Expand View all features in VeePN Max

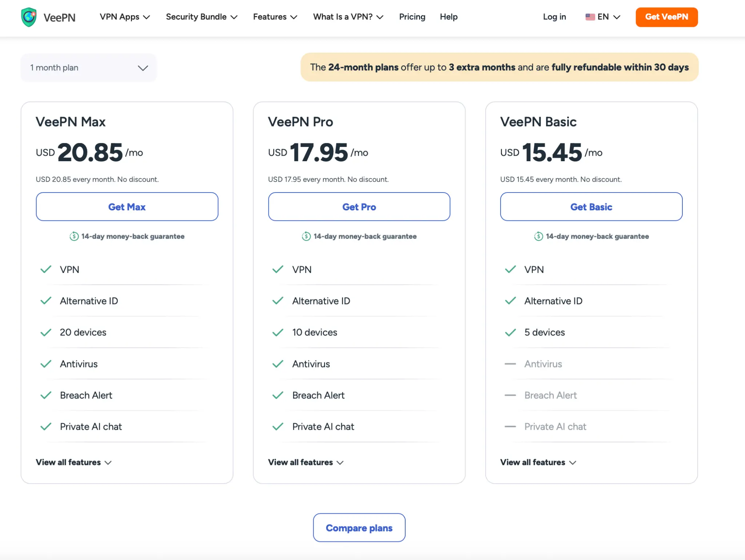[73, 462]
